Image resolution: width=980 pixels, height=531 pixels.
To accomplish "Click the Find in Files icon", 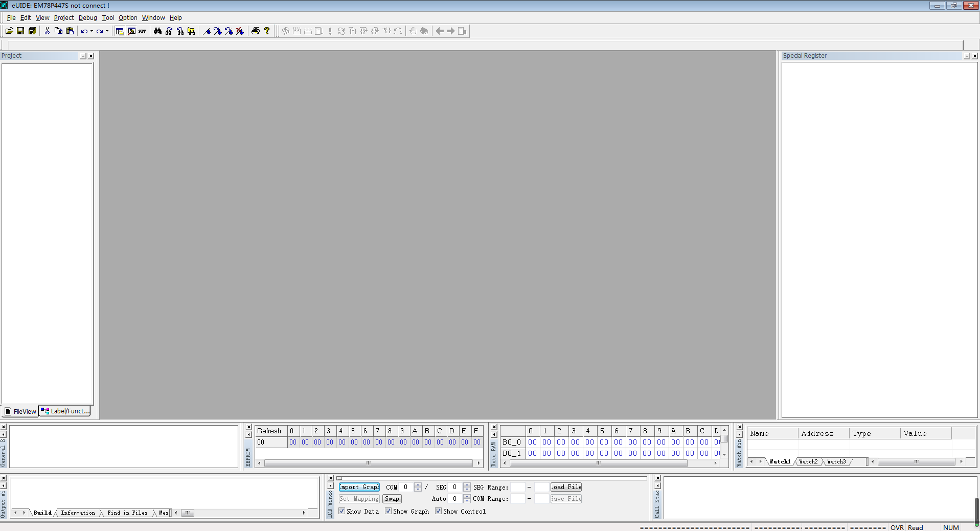I will point(191,31).
